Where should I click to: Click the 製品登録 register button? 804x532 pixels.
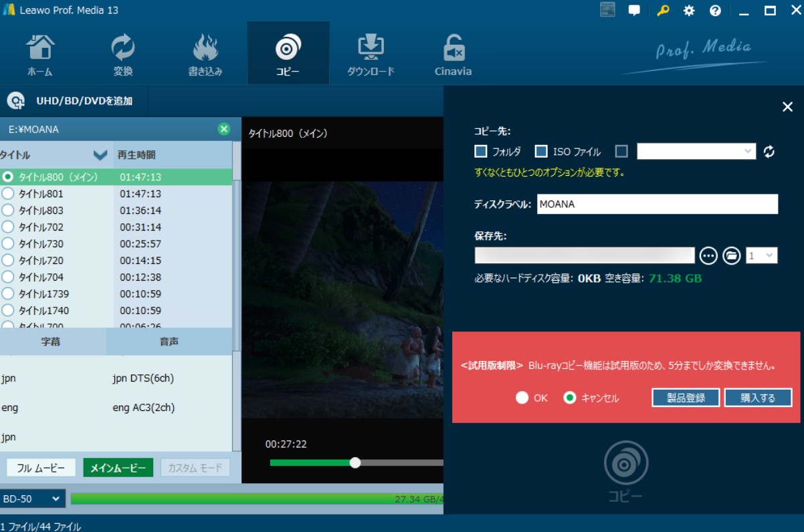click(x=686, y=398)
